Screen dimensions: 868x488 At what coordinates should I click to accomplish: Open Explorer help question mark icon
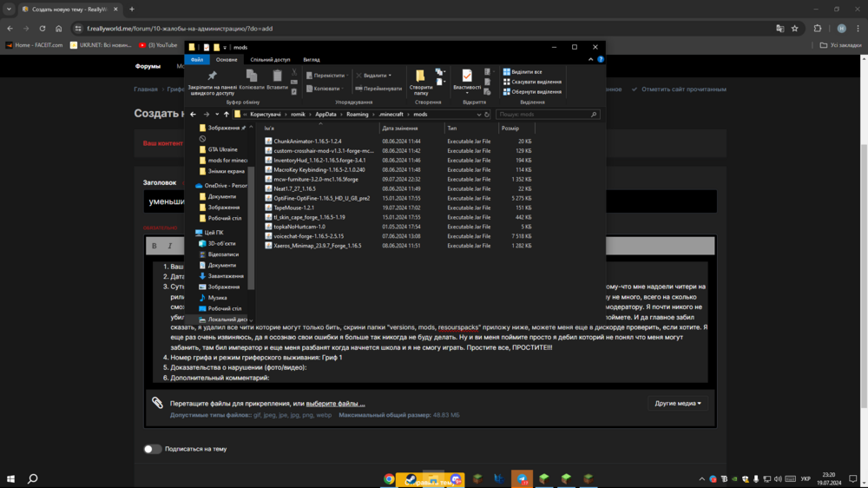[x=601, y=59]
